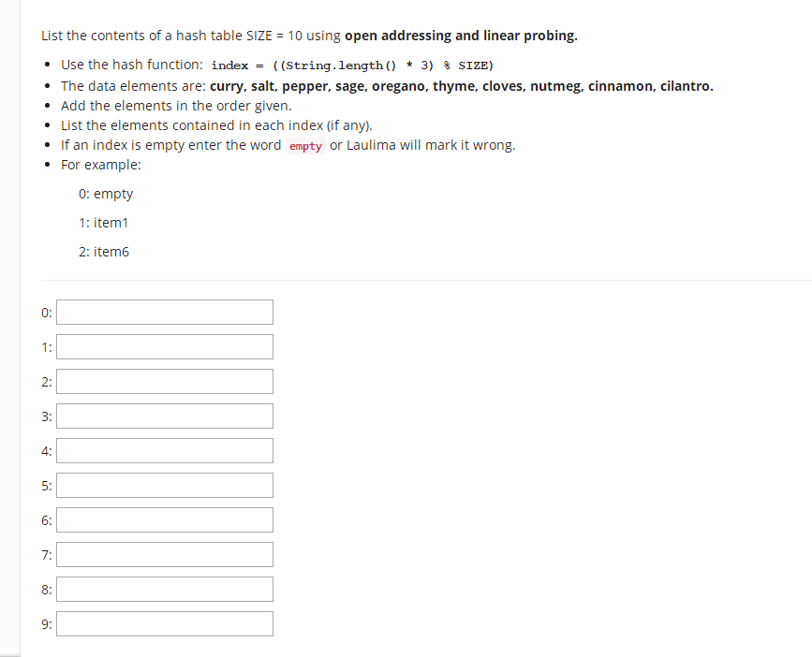The image size is (812, 657).
Task: Select the input field labeled 6
Action: (164, 519)
